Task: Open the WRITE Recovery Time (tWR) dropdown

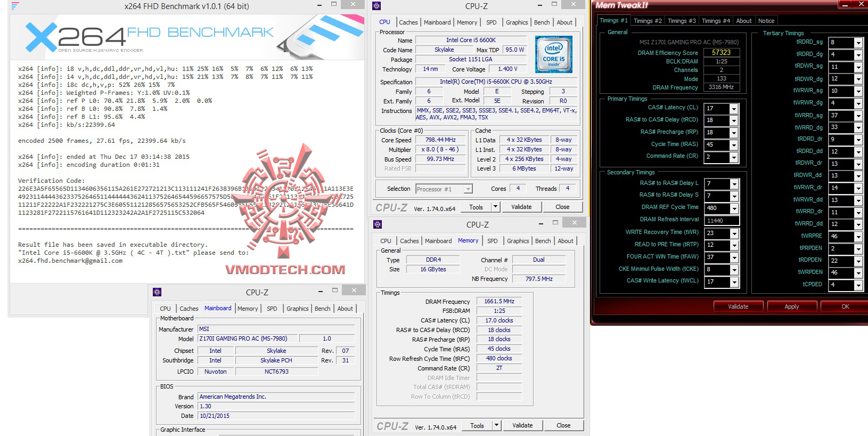Action: 734,233
